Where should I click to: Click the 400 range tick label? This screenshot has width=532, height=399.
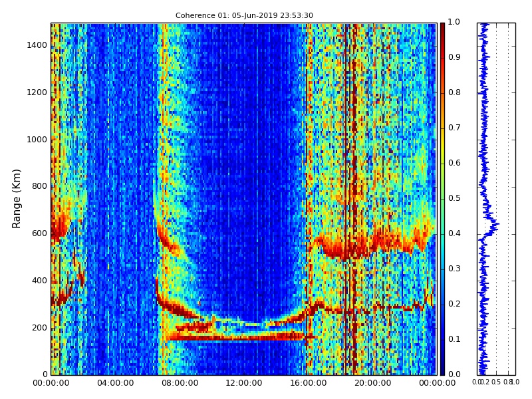(39, 281)
